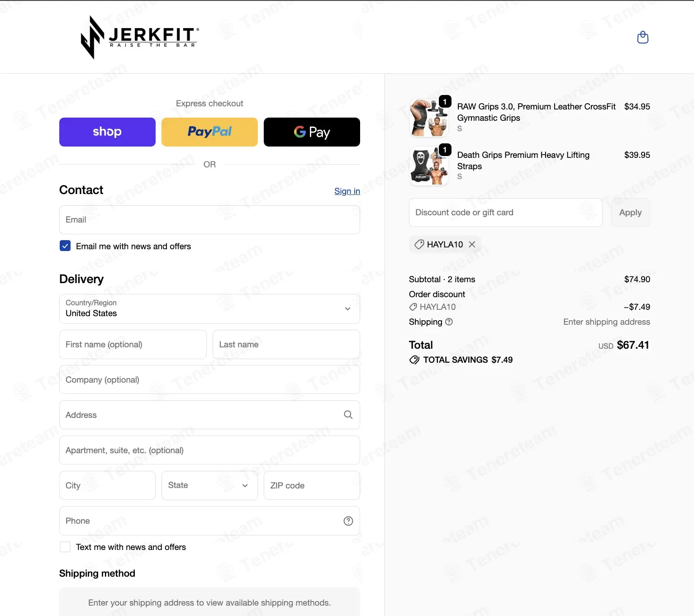Click the JERKFIT logo
Screen dimensions: 694x616
click(x=140, y=37)
